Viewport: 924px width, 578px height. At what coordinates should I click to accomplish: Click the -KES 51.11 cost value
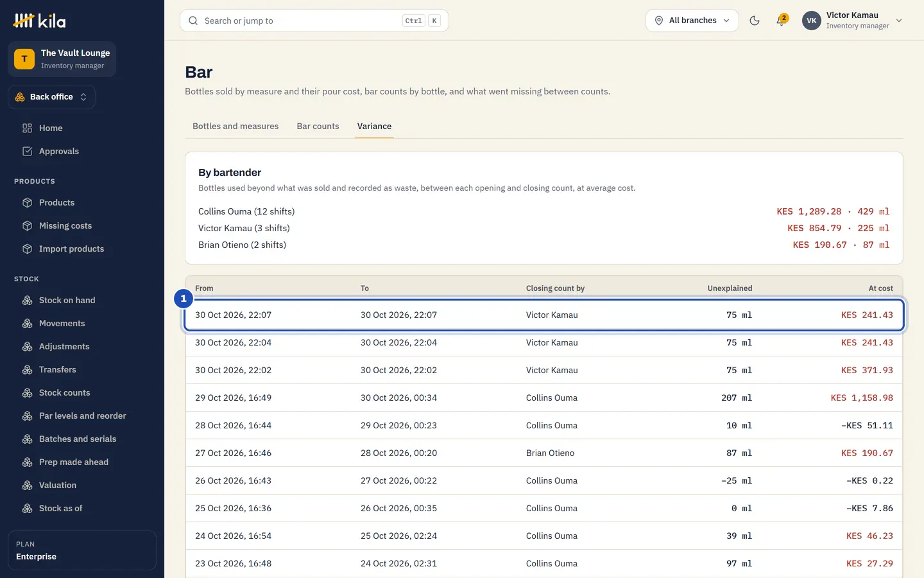pyautogui.click(x=867, y=425)
